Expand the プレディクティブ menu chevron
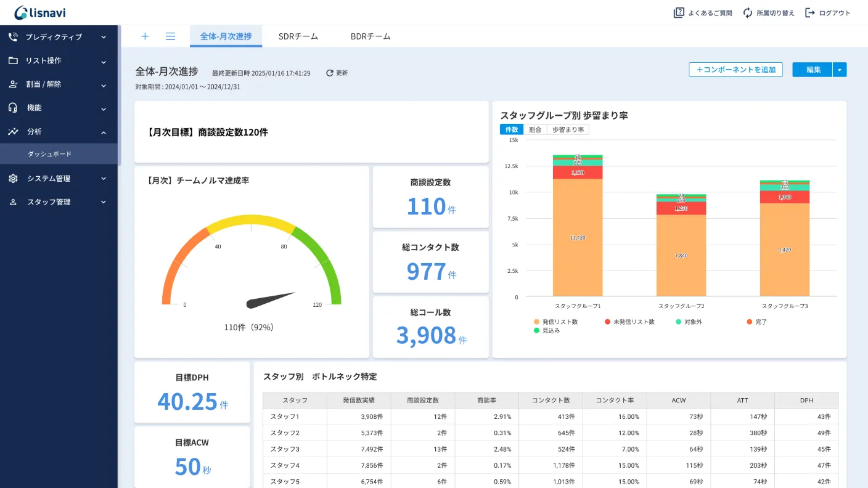This screenshot has width=868, height=488. pyautogui.click(x=104, y=37)
